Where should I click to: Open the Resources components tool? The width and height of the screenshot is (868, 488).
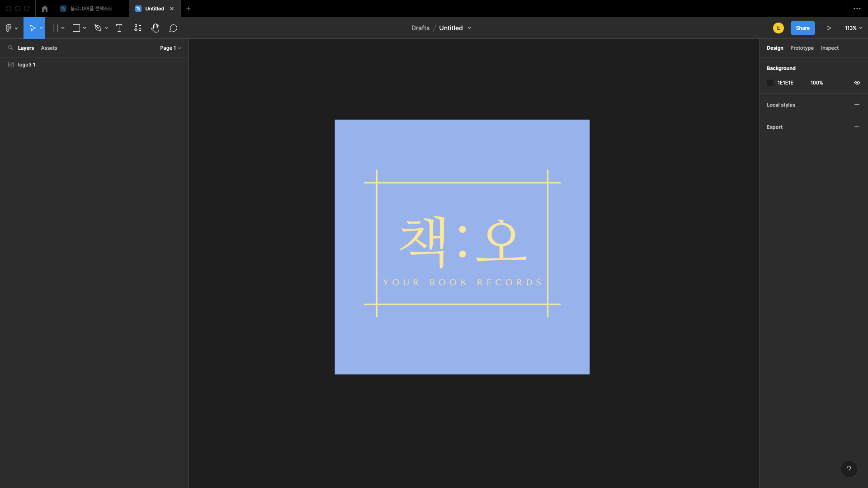point(137,28)
